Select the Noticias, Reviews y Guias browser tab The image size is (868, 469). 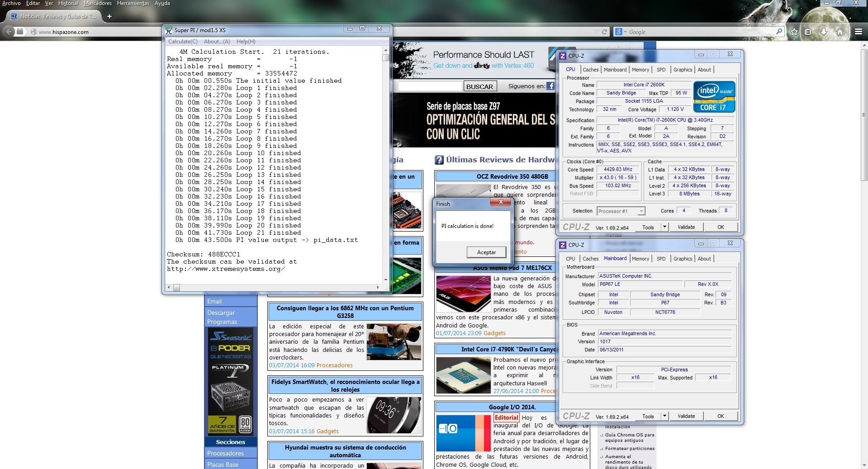point(53,16)
